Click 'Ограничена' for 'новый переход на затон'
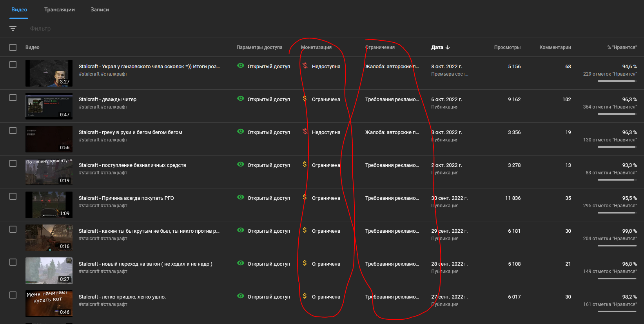This screenshot has width=644, height=324. click(x=326, y=264)
